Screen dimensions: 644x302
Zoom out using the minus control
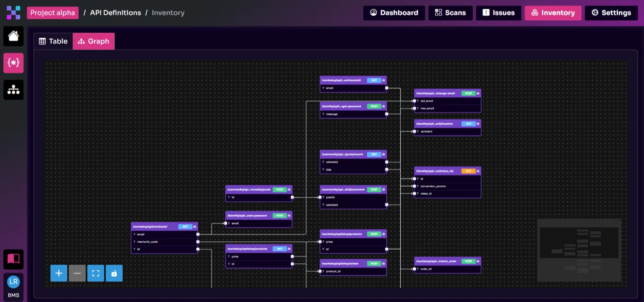(77, 273)
